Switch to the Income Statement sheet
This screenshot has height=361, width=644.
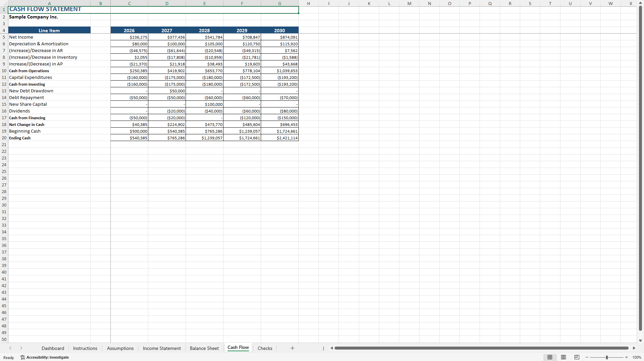tap(162, 348)
